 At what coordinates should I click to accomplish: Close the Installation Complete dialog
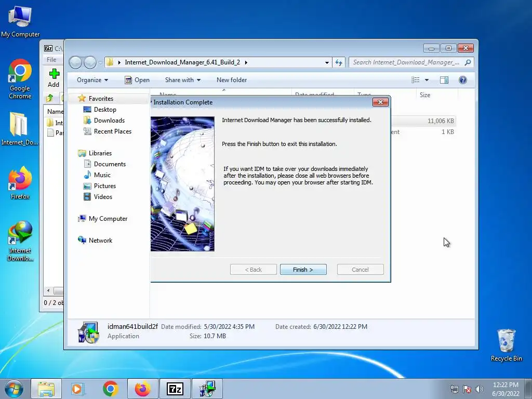tap(380, 102)
